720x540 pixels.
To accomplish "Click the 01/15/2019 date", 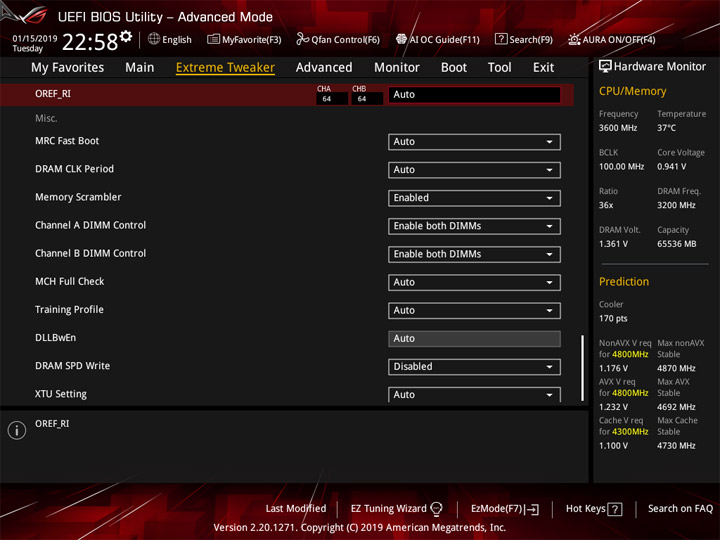I will point(35,38).
